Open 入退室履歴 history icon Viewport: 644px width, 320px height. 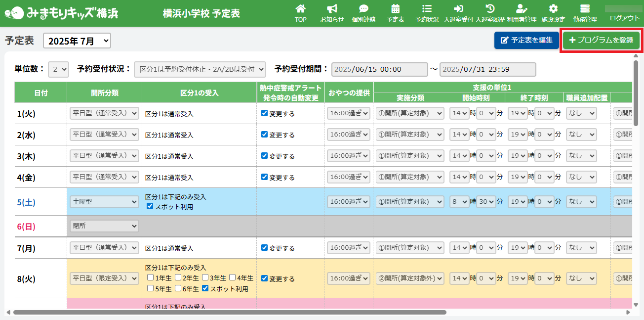click(x=490, y=9)
